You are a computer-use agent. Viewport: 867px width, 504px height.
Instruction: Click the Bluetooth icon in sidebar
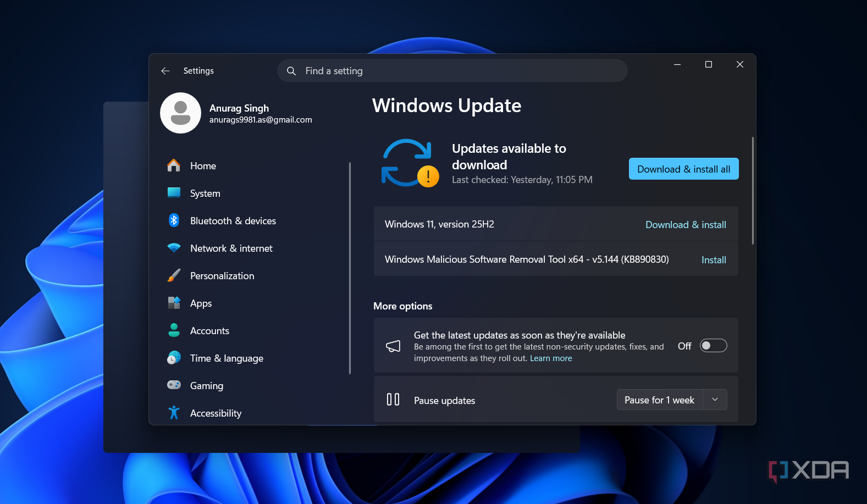[x=174, y=220]
